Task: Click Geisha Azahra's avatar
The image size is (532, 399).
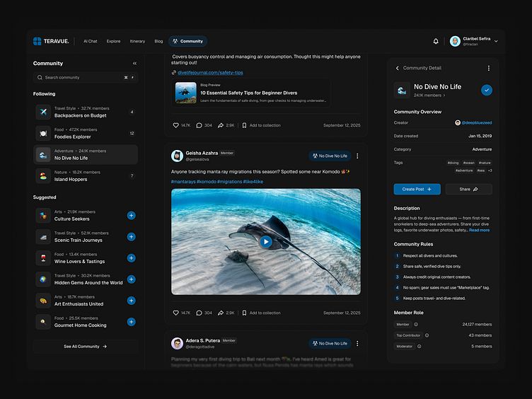Action: [x=177, y=156]
